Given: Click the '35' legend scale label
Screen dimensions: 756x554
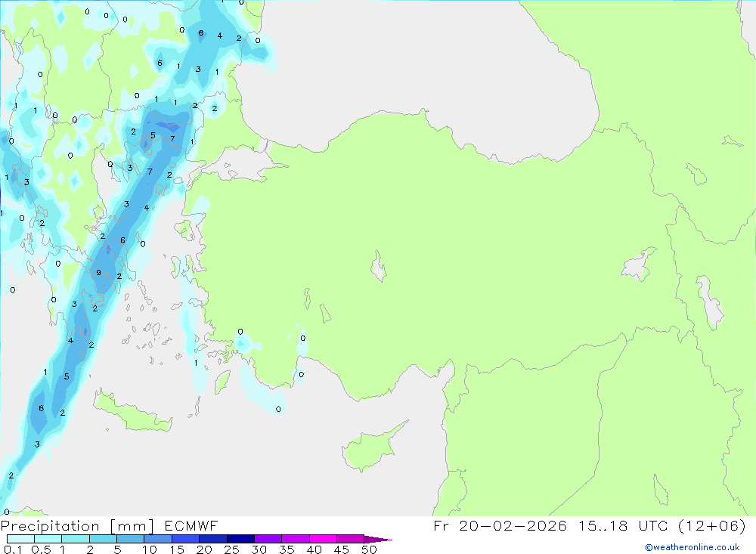Looking at the screenshot, I should point(287,549).
